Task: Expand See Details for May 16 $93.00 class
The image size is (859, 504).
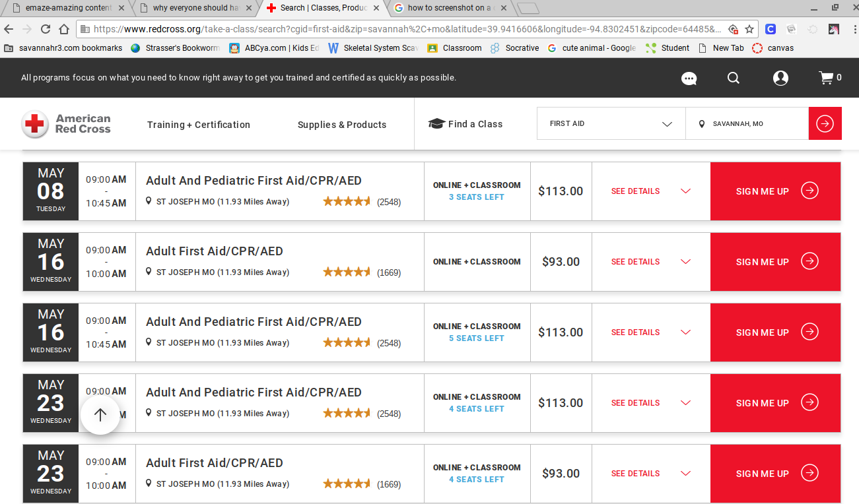Action: pos(650,262)
